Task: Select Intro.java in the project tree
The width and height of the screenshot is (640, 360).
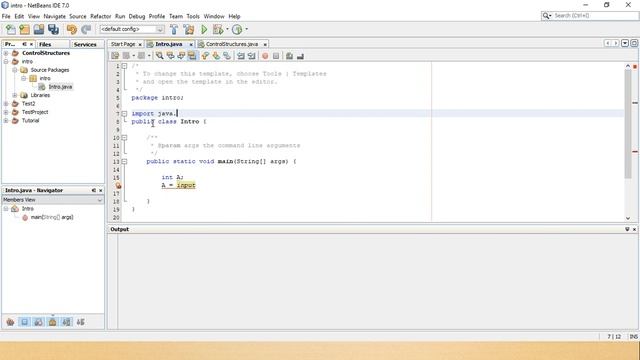Action: coord(60,87)
